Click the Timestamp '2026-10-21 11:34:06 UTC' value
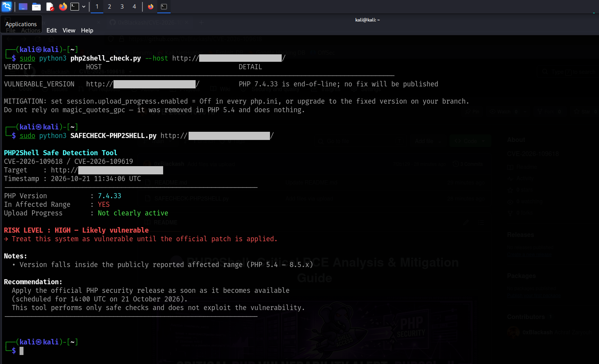The height and width of the screenshot is (364, 599). (x=96, y=179)
